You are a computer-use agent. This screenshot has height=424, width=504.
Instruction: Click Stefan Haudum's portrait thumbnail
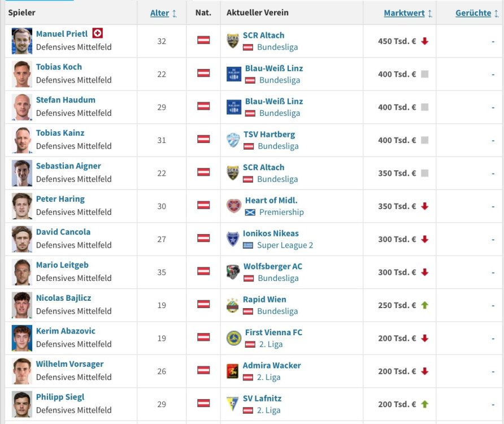22,107
